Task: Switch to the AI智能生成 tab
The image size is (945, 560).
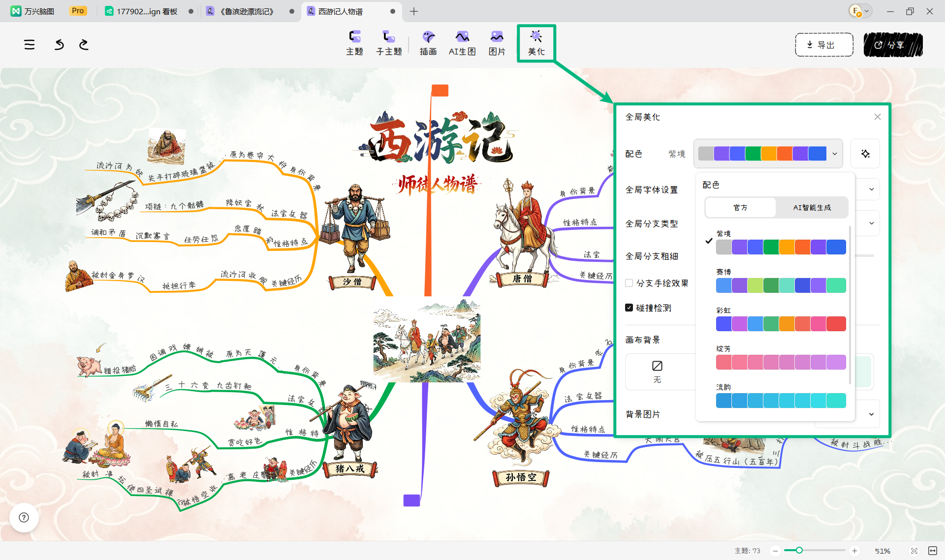Action: [x=812, y=208]
